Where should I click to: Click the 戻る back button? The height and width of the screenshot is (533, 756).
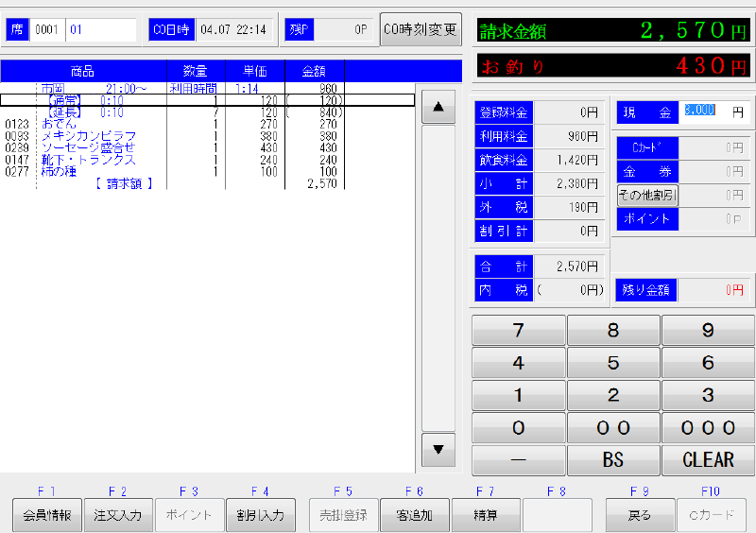(x=640, y=515)
